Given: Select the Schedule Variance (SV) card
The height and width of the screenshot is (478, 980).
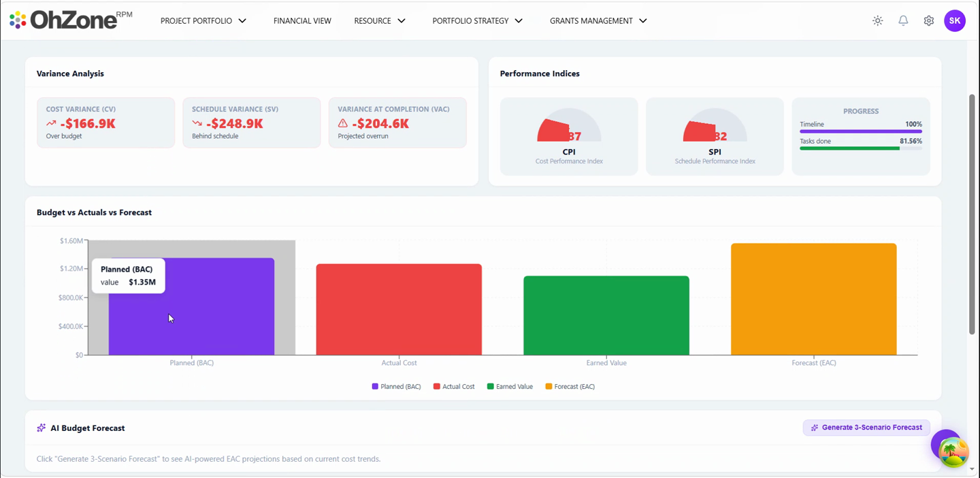Looking at the screenshot, I should 252,123.
